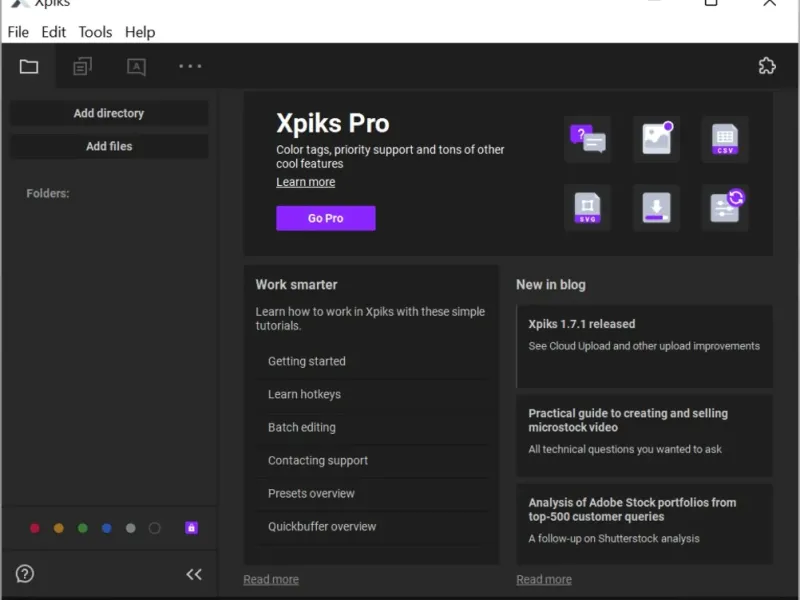
Task: Maximize the Xpiks window
Action: (x=711, y=3)
